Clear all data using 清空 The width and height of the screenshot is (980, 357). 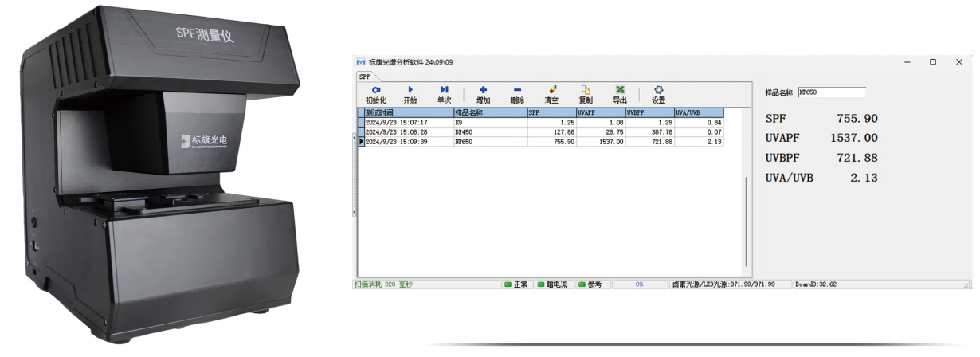(551, 95)
